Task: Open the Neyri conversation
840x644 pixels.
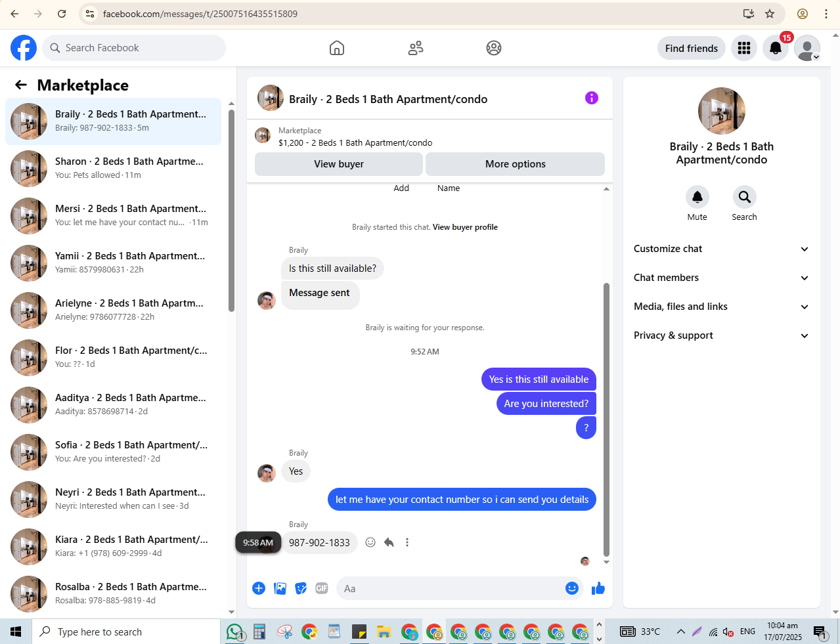Action: (113, 499)
